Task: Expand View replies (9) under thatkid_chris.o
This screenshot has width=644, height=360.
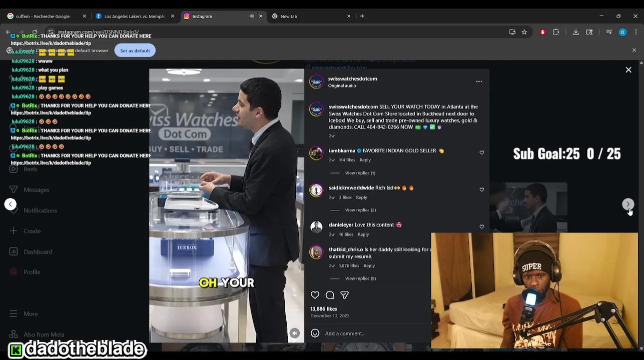Action: (360, 278)
